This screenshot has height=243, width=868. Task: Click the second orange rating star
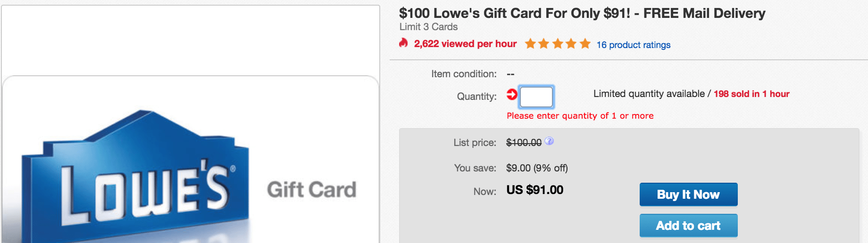tap(543, 44)
